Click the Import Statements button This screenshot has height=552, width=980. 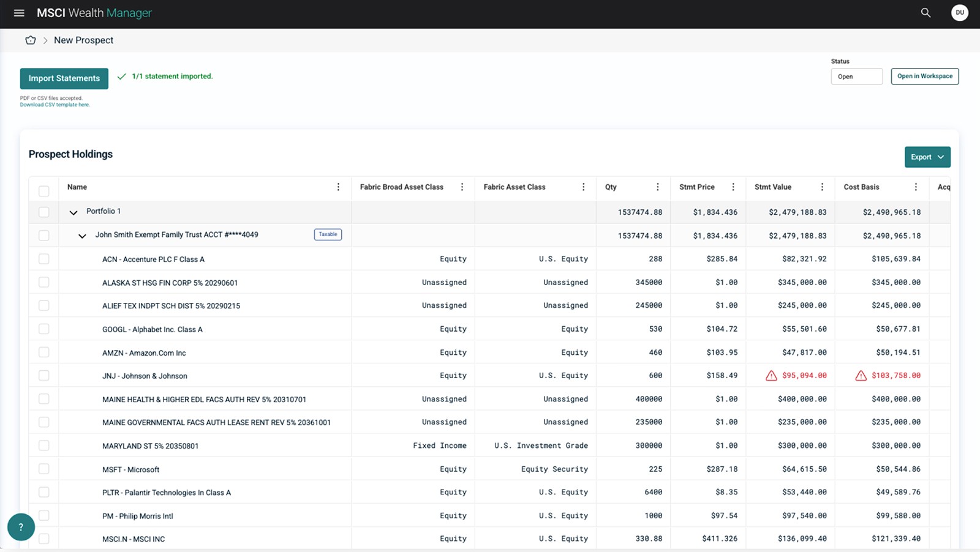click(64, 78)
